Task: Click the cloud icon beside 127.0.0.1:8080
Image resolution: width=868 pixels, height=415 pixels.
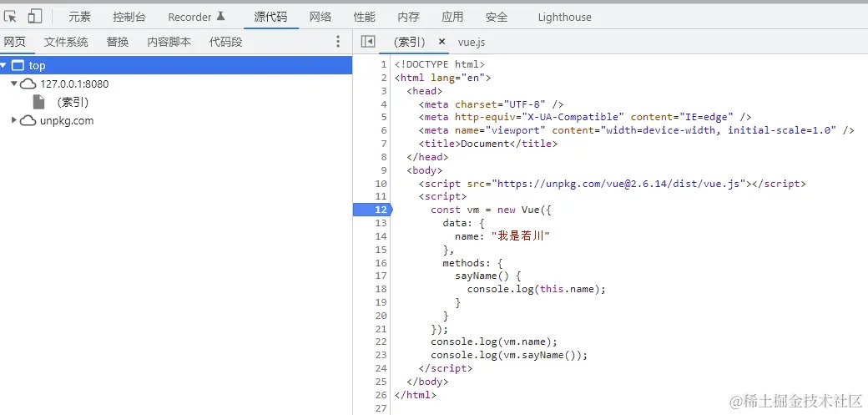Action: [x=28, y=84]
